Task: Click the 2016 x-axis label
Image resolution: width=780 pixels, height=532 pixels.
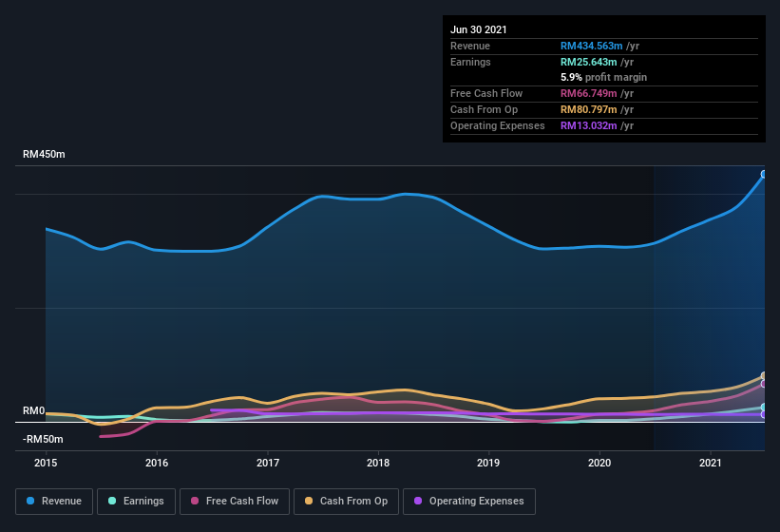Action: pos(157,463)
